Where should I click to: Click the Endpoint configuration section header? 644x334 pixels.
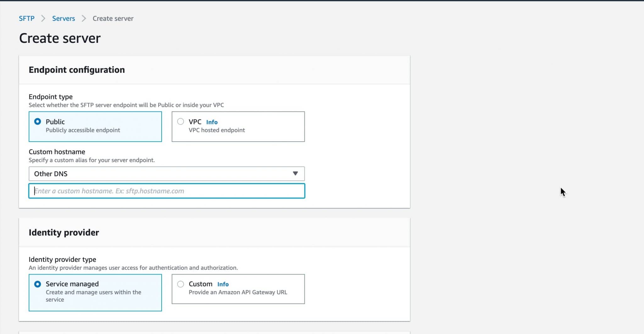point(77,70)
